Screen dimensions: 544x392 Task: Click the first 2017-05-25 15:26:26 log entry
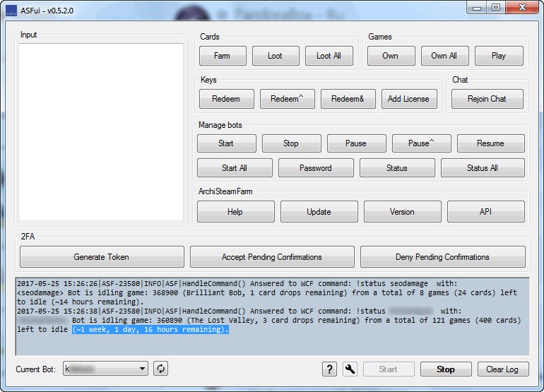click(237, 283)
